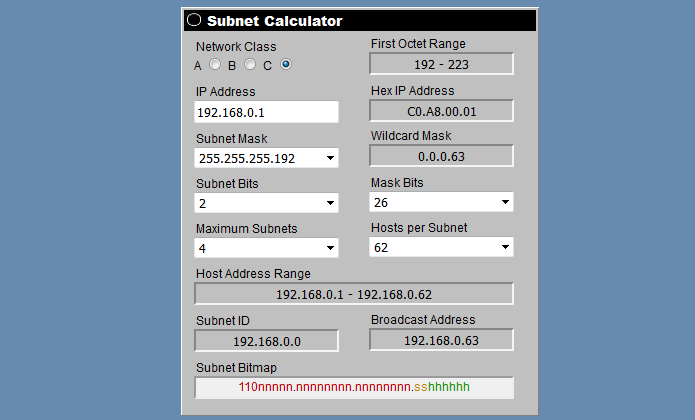Select the Broadcast Address value field
This screenshot has height=420, width=695.
click(441, 340)
